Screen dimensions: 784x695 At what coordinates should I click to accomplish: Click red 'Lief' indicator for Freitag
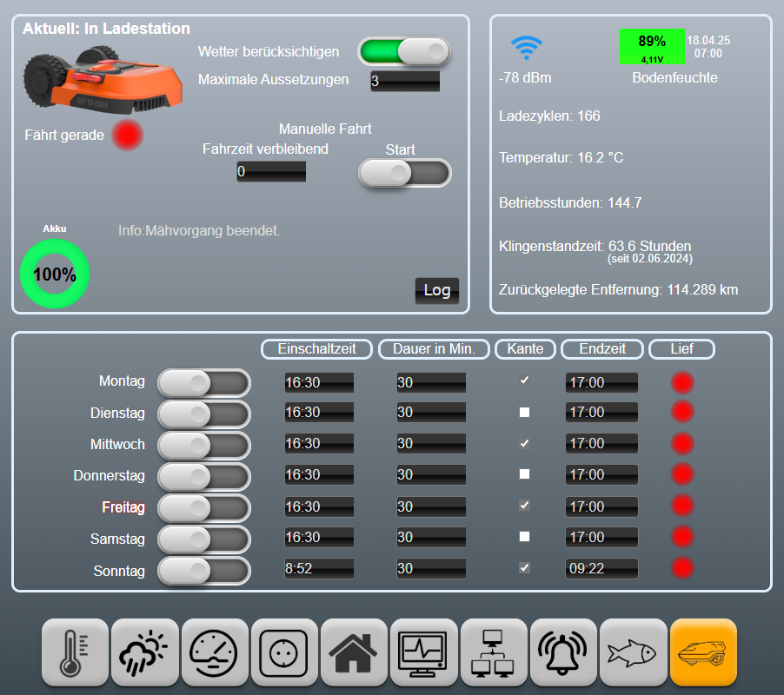click(x=682, y=506)
